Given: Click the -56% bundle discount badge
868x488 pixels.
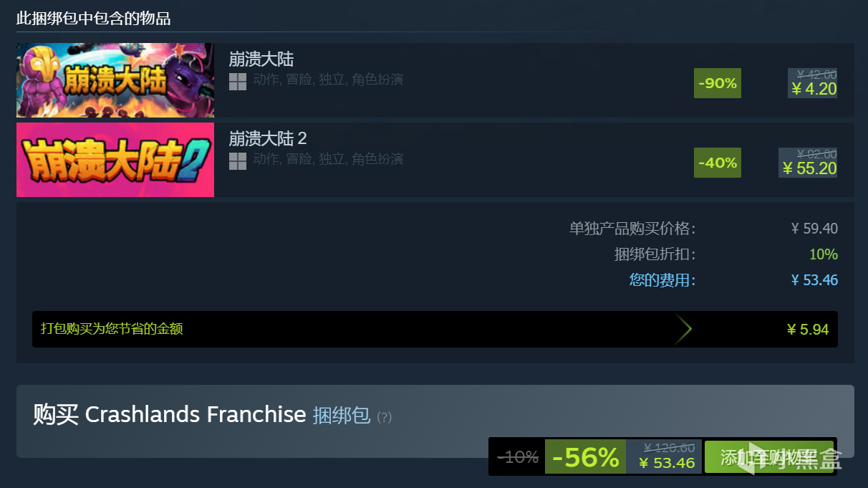Looking at the screenshot, I should coord(586,457).
